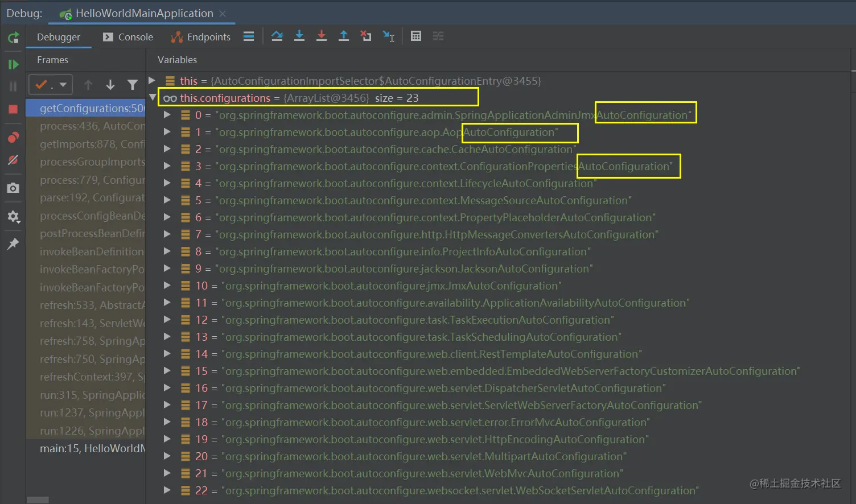
Task: Click Run to Cursor icon
Action: click(388, 36)
